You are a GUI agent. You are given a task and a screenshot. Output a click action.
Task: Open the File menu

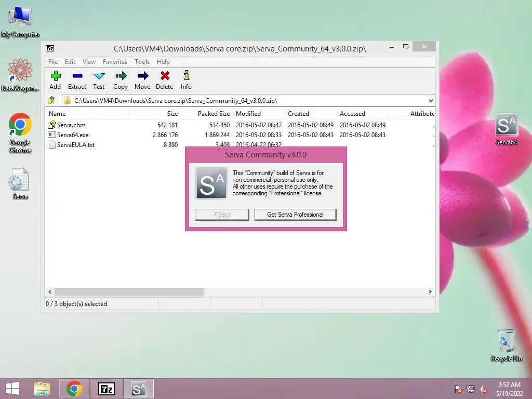(53, 62)
